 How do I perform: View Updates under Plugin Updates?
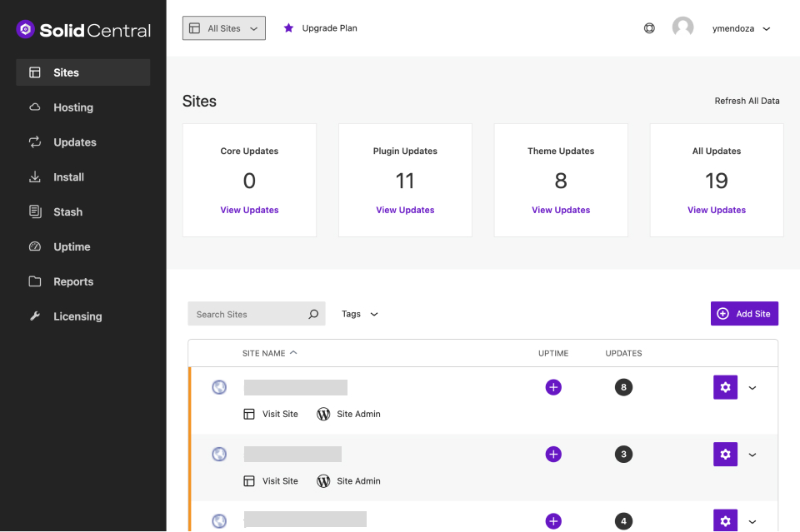point(405,210)
